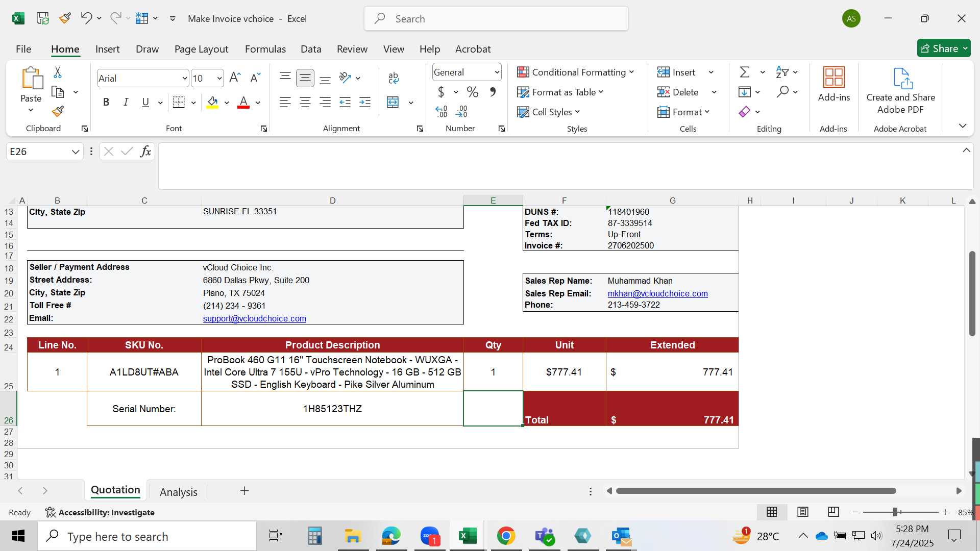Viewport: 980px width, 551px height.
Task: Click the Undo arrow icon
Action: (x=86, y=18)
